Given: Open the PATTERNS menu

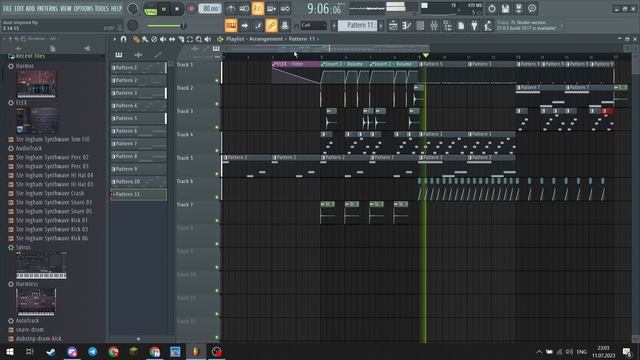Looking at the screenshot, I should pyautogui.click(x=48, y=8).
